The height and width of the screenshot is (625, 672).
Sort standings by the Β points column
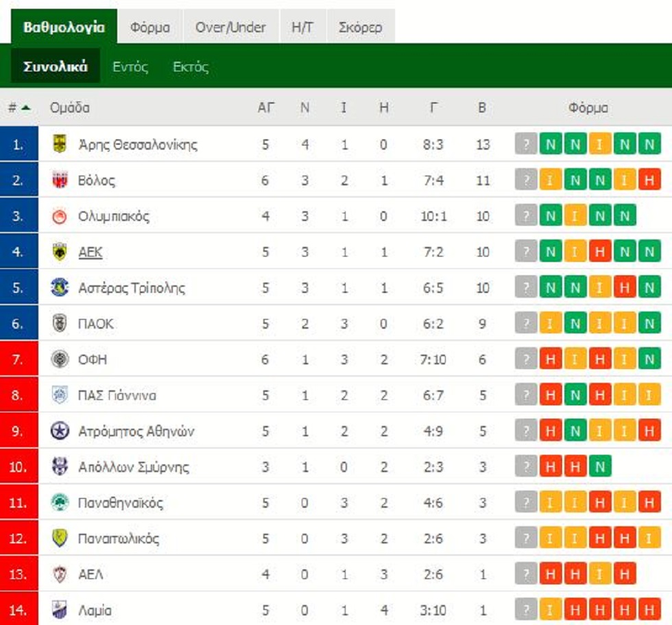[482, 107]
